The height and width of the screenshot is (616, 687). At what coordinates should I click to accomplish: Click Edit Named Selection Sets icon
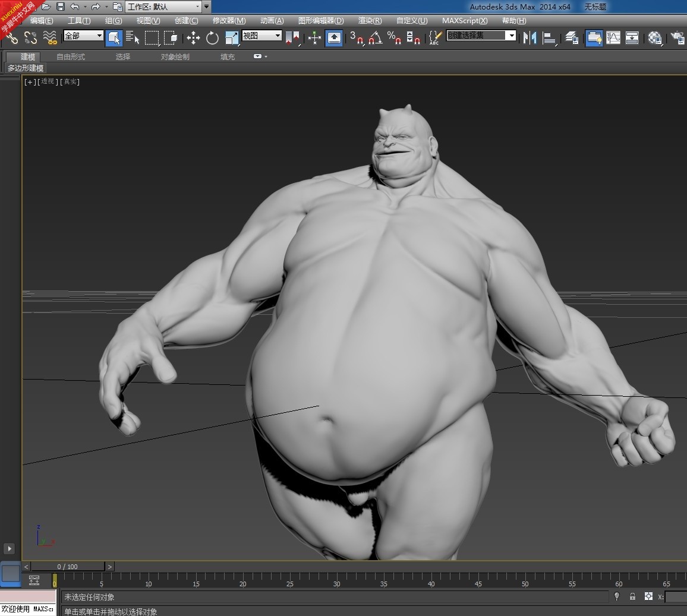(434, 38)
